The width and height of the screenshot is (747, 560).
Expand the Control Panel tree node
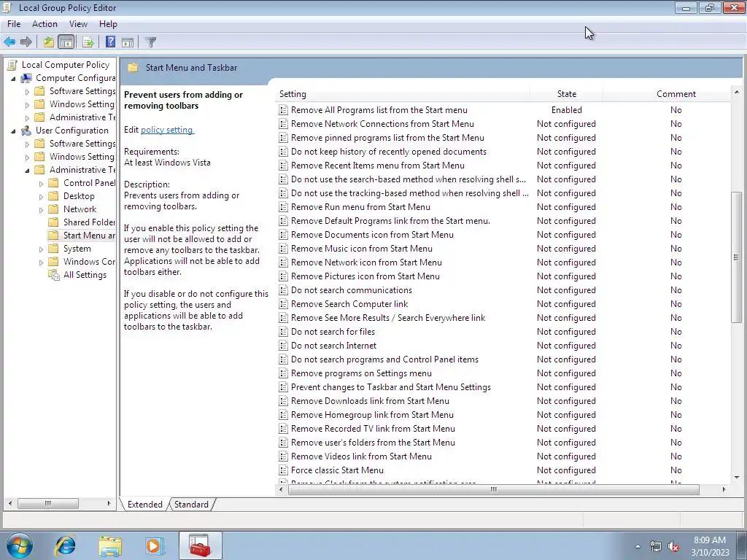point(41,183)
